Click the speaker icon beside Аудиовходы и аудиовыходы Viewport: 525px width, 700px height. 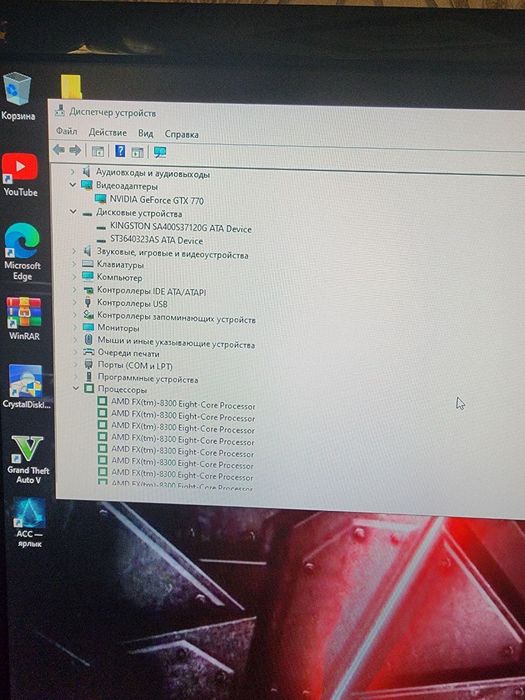click(x=87, y=171)
